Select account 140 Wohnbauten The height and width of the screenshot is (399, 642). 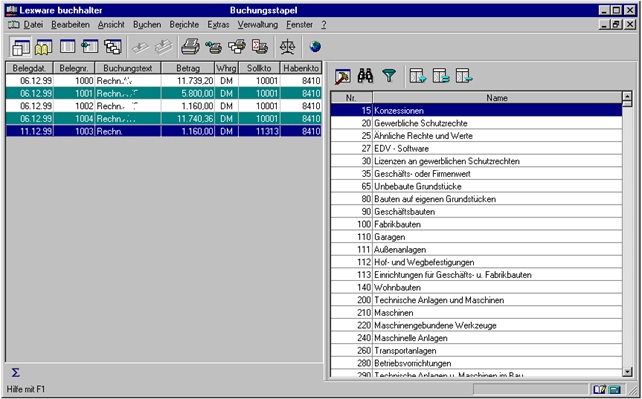click(x=476, y=288)
